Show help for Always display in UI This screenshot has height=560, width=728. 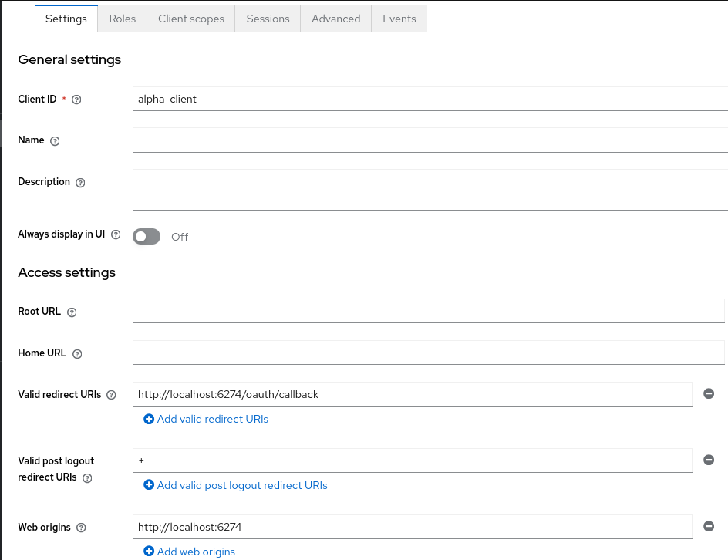pos(116,234)
